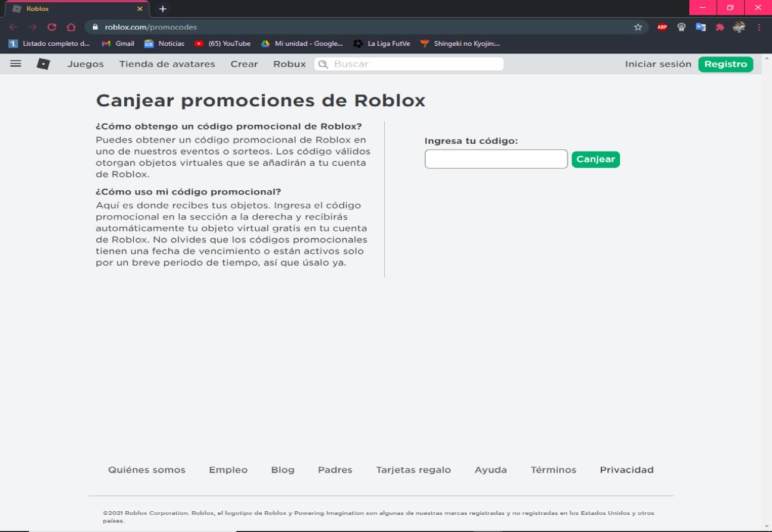Open the Tarjetas regalo link
Image resolution: width=772 pixels, height=532 pixels.
[413, 470]
